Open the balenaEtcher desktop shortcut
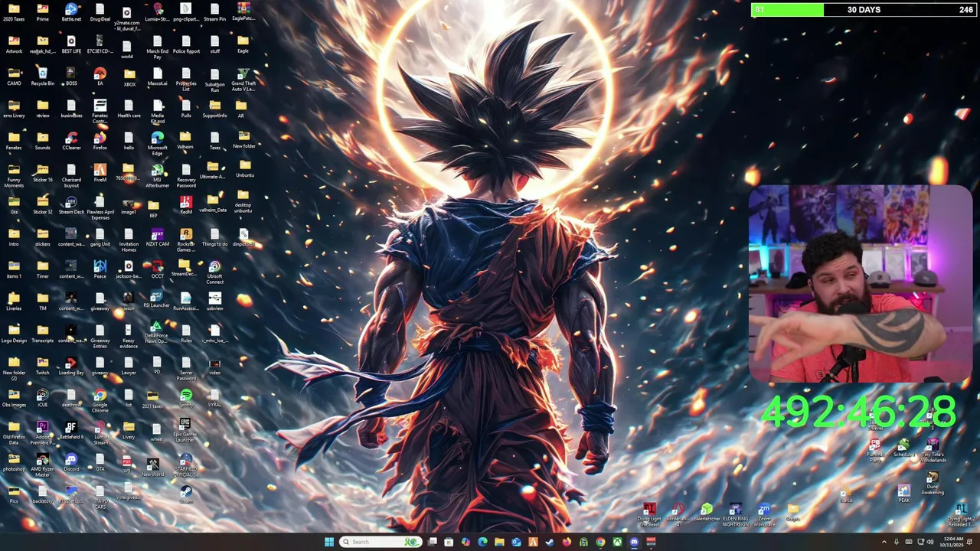 (x=707, y=513)
